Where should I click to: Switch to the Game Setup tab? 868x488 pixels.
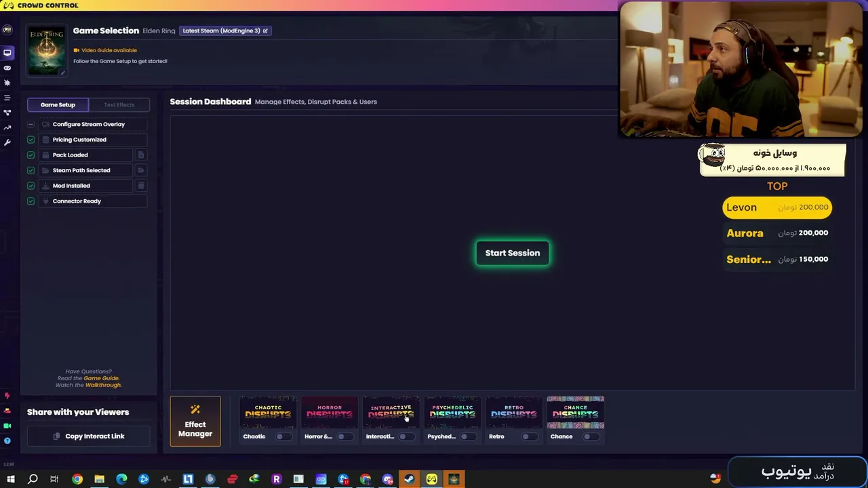tap(58, 105)
